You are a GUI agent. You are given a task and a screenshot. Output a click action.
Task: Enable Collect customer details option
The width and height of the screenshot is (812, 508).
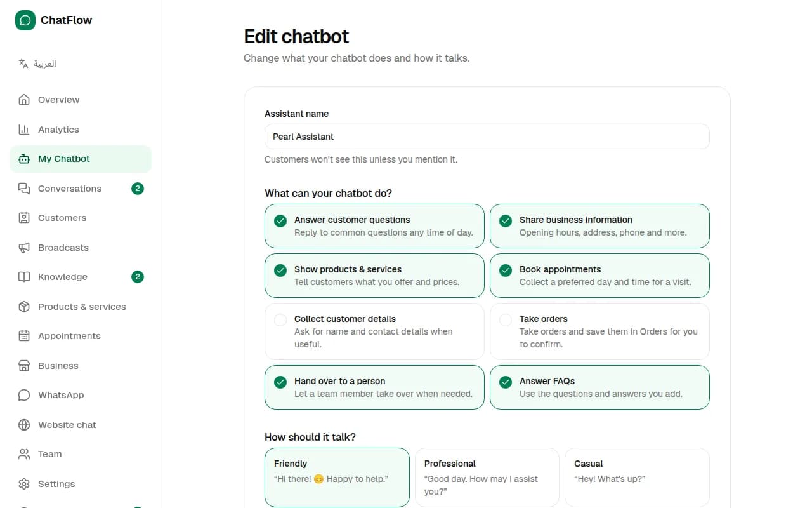[x=374, y=331]
